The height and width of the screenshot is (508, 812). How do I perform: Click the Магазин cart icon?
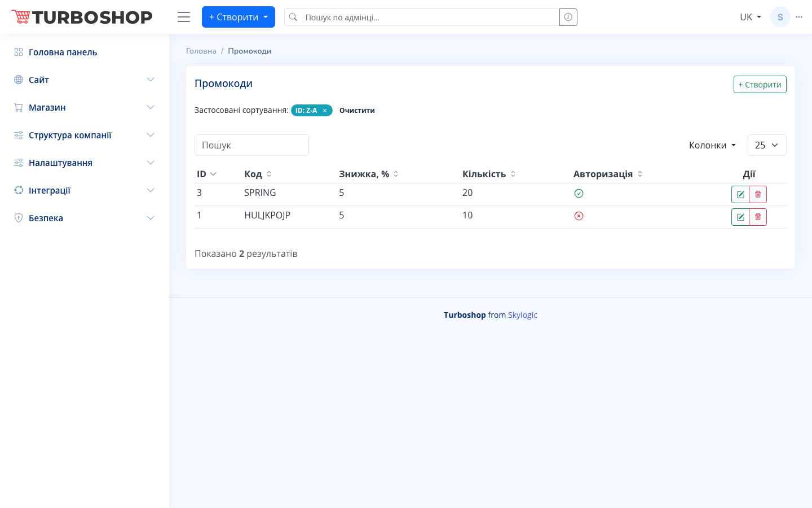pos(19,107)
